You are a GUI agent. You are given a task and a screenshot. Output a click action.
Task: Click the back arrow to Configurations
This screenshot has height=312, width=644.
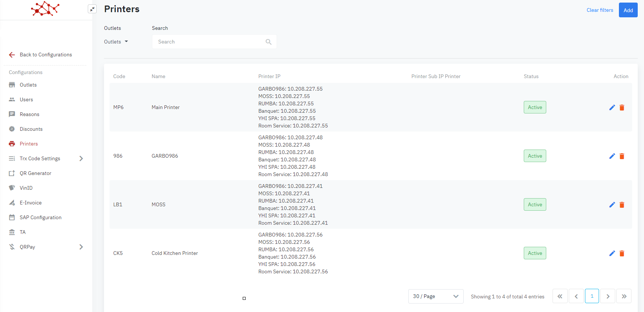click(12, 55)
